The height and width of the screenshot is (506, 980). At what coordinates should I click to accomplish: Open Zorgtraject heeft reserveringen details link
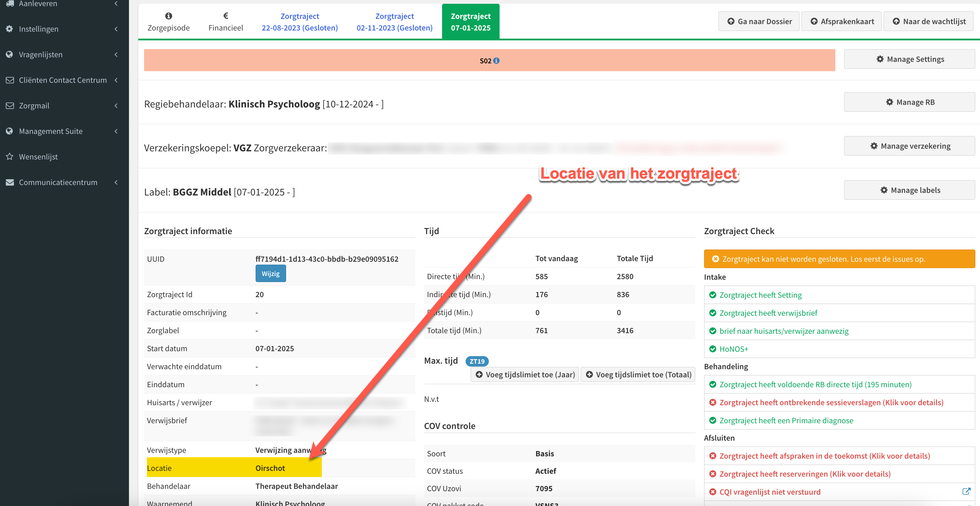point(805,474)
